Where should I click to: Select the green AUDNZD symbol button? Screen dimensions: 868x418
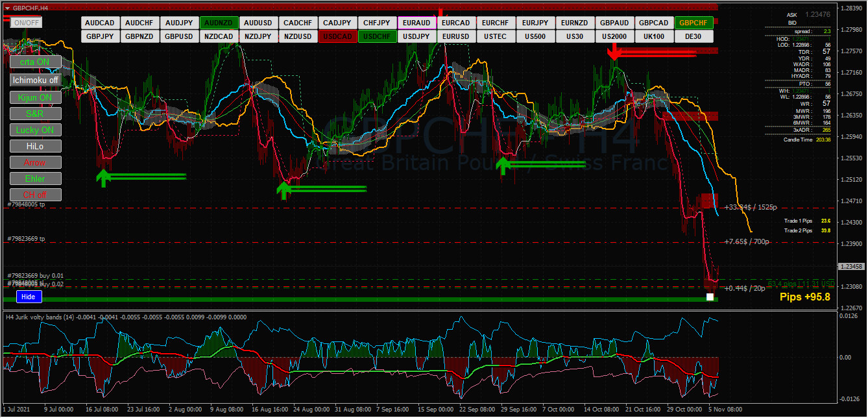coord(219,23)
